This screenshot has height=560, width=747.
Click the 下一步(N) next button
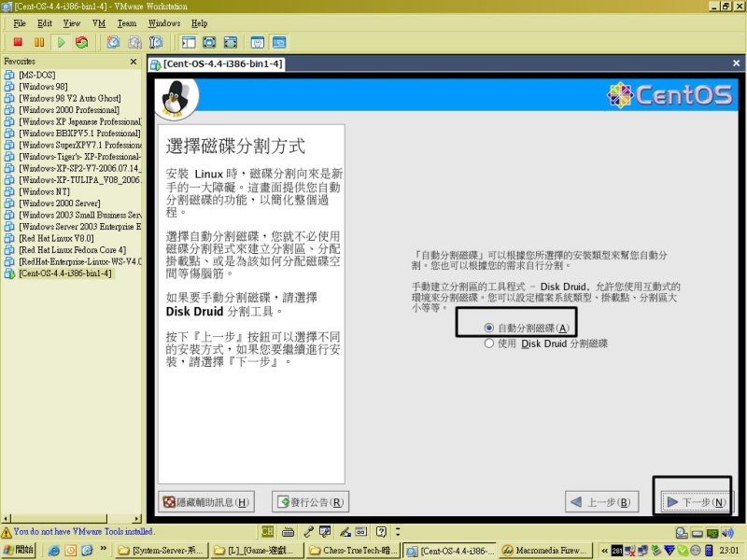coord(696,502)
